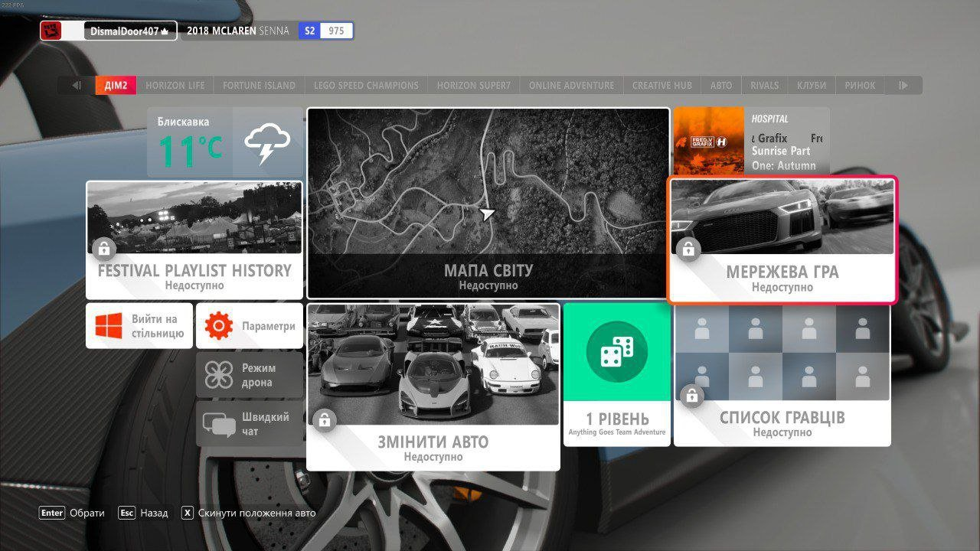Click the HOSPITAL radio station label
The image size is (980, 551).
coord(769,119)
